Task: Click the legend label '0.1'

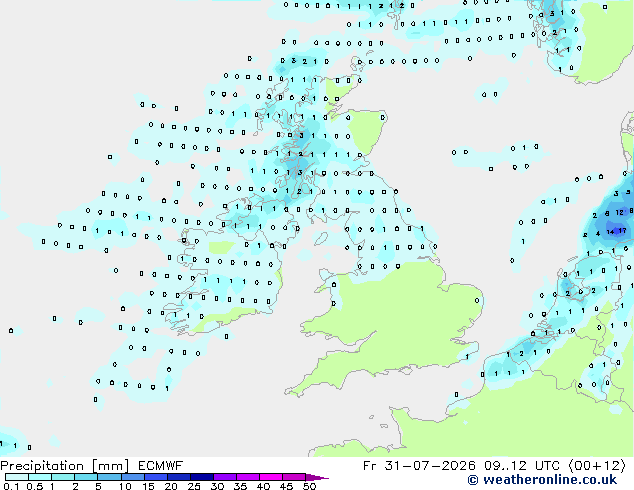Action: [11, 486]
